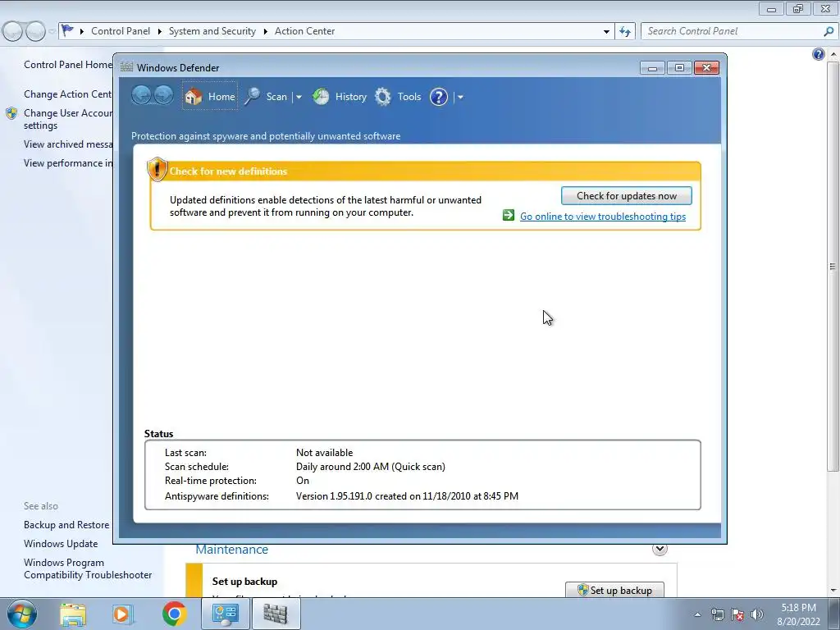
Task: Launch Windows Media Player from taskbar
Action: point(121,614)
